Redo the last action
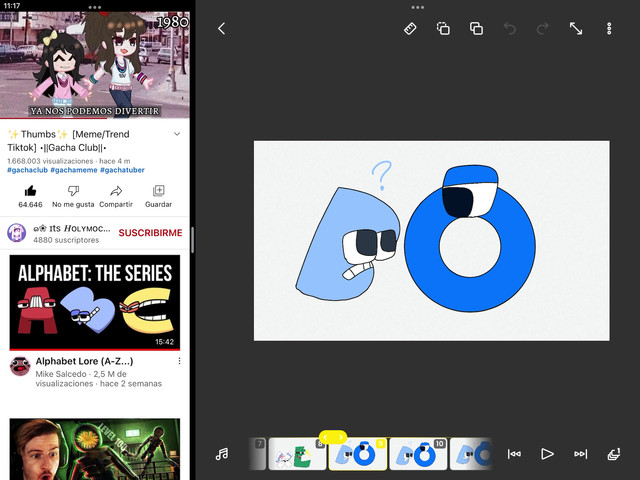 tap(542, 29)
